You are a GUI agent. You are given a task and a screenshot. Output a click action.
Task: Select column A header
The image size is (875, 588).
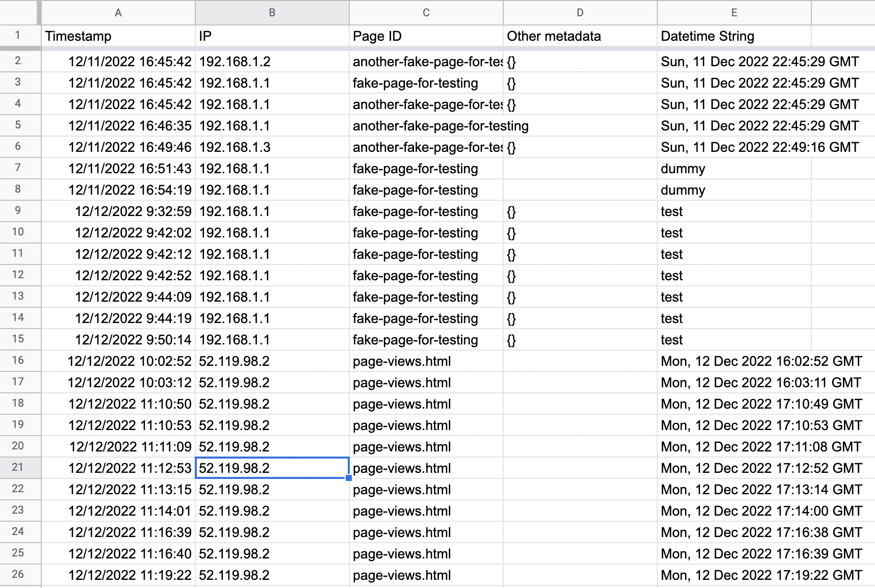(x=118, y=13)
